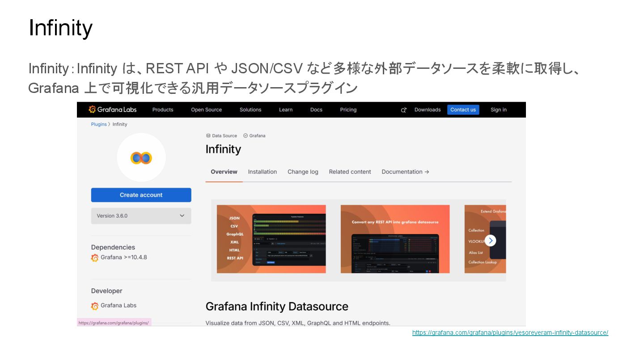Click the Grafana Labs developer link
This screenshot has width=644, height=362.
pos(119,306)
